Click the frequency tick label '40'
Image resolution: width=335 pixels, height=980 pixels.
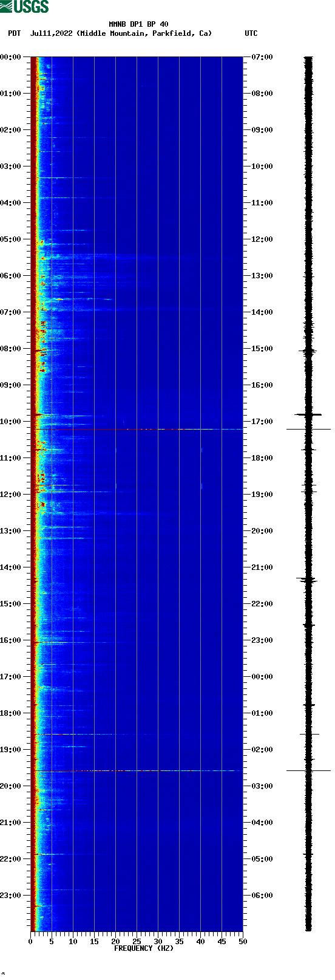(x=200, y=942)
